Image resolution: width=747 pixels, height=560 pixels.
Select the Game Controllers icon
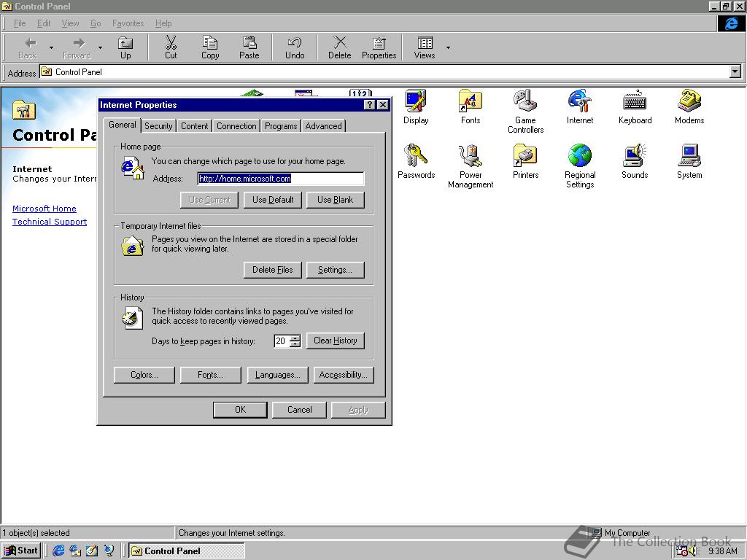pyautogui.click(x=525, y=112)
